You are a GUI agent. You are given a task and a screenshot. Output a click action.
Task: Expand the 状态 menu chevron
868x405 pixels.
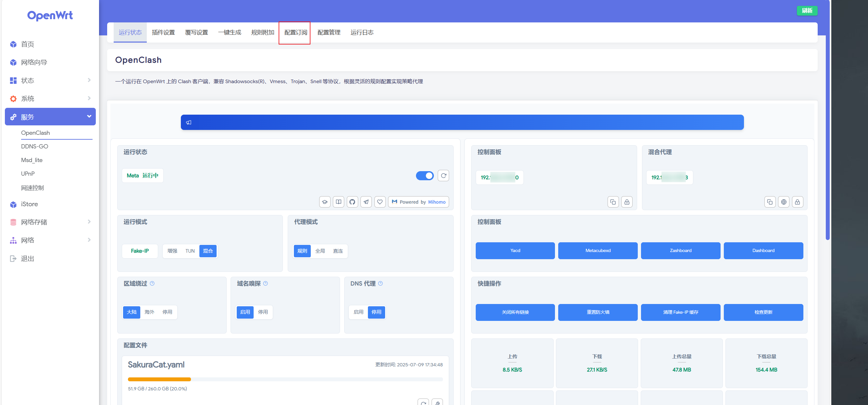(89, 80)
